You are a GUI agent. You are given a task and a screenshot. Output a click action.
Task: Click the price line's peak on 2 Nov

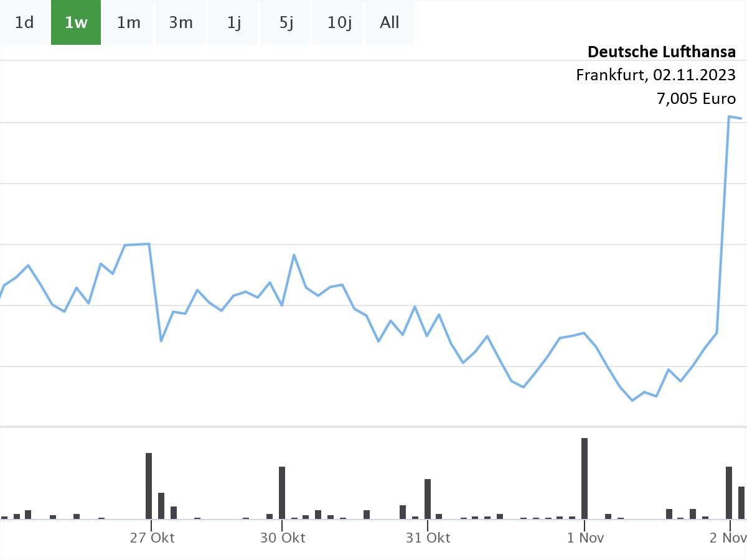(729, 116)
